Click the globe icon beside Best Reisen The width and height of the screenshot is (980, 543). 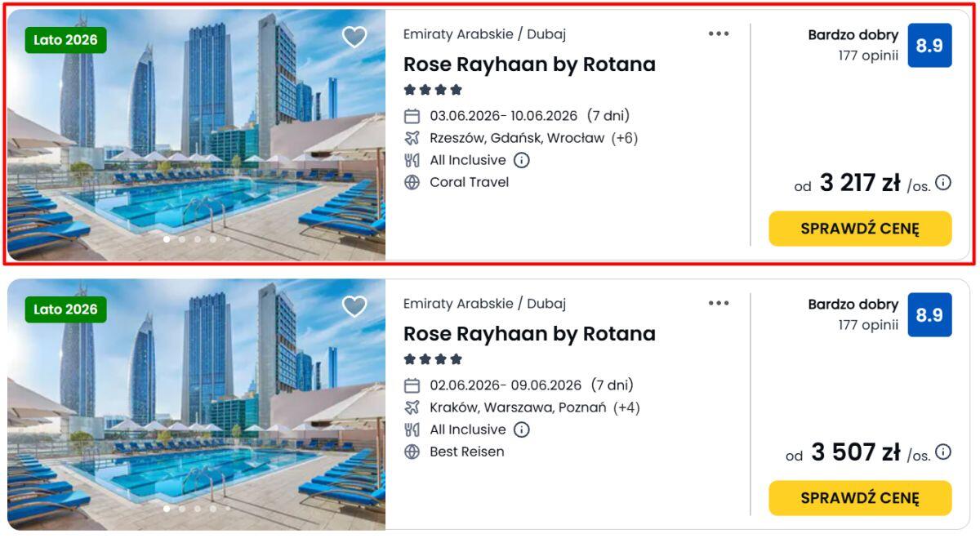coord(412,452)
